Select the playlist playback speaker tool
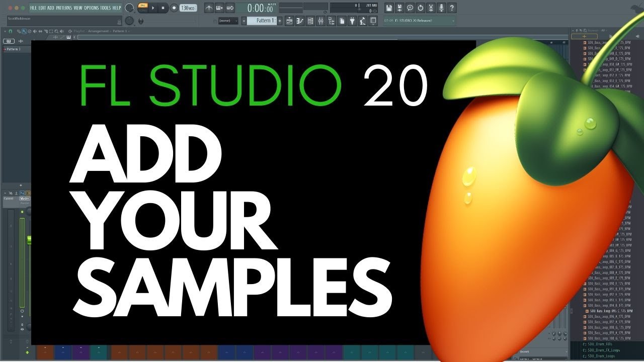Screen dimensions: 644x362 (61, 31)
